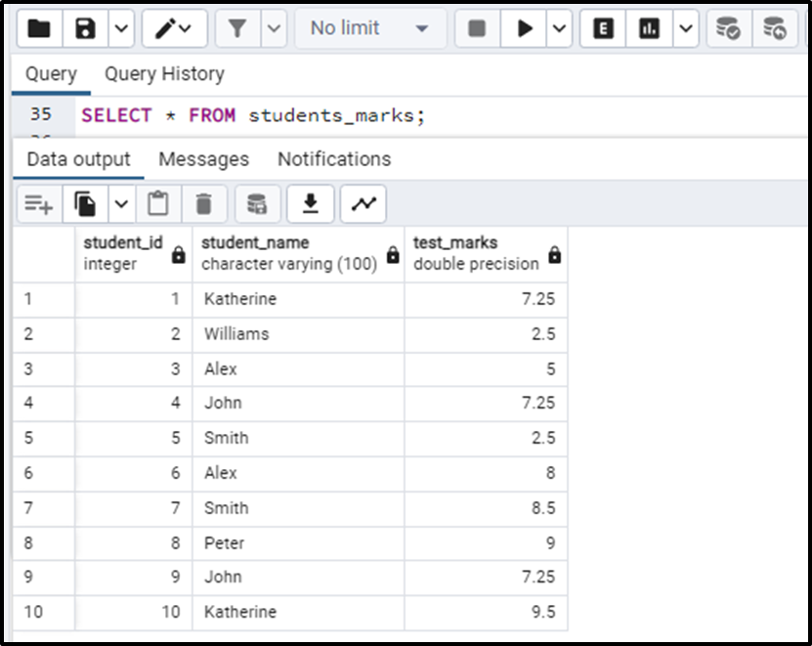
Task: Paste rows into the grid
Action: point(158,203)
